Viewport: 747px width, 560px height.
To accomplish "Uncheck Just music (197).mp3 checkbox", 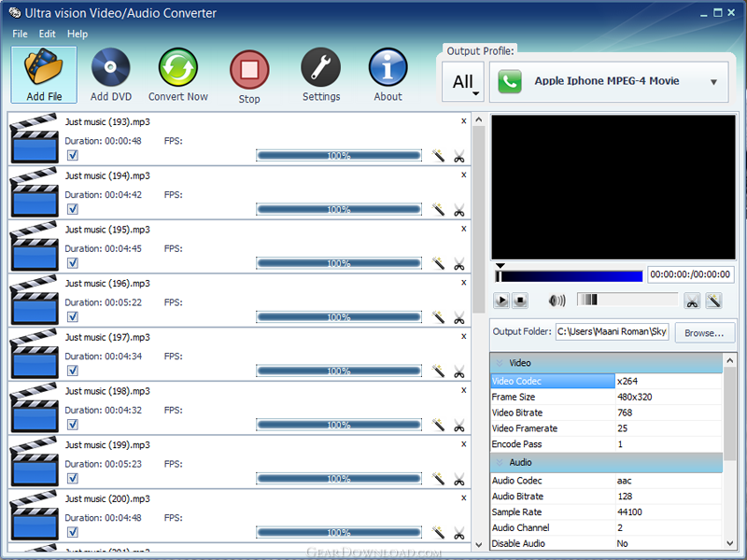I will pos(73,371).
